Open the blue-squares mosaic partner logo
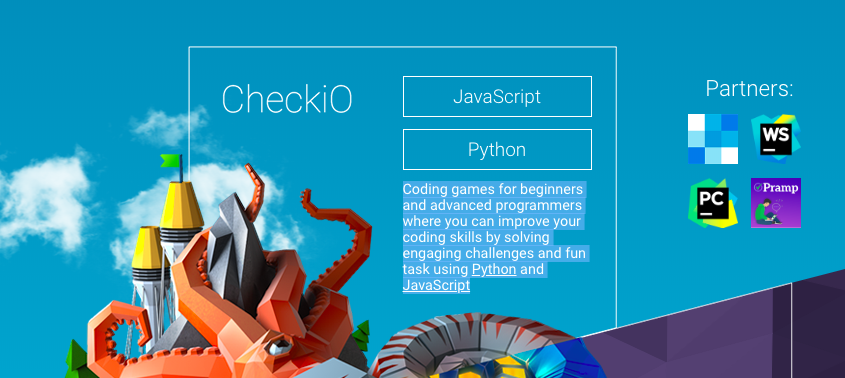Image resolution: width=845 pixels, height=378 pixels. point(712,139)
